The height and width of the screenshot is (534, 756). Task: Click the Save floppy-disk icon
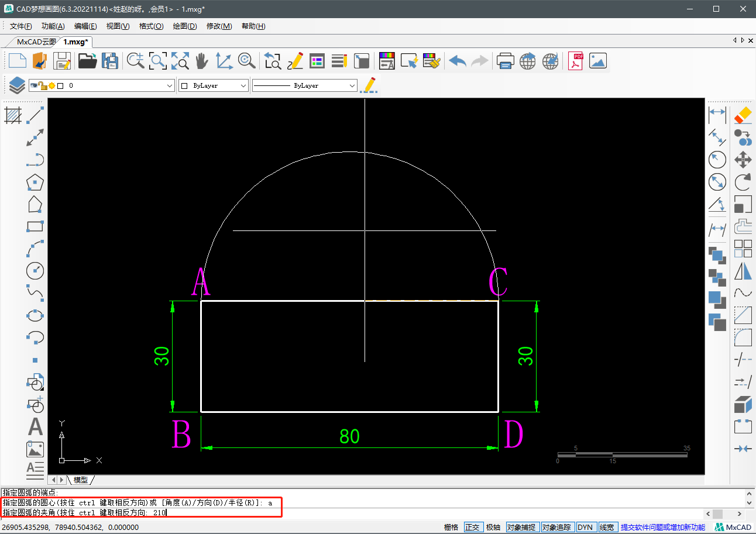(63, 61)
